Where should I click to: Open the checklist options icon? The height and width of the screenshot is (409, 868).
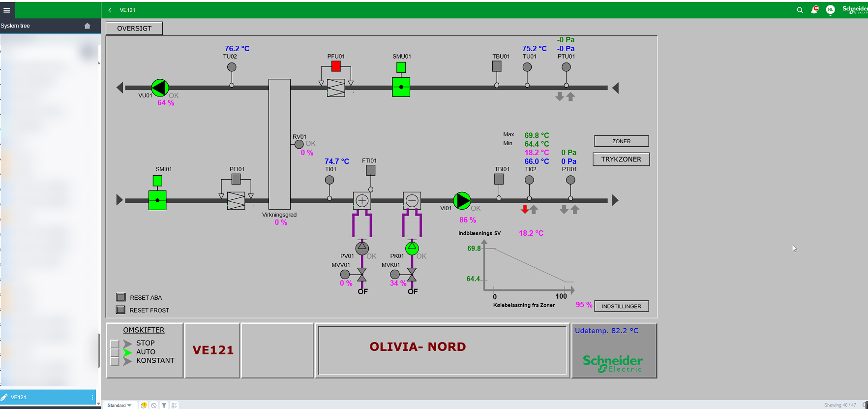(x=174, y=406)
